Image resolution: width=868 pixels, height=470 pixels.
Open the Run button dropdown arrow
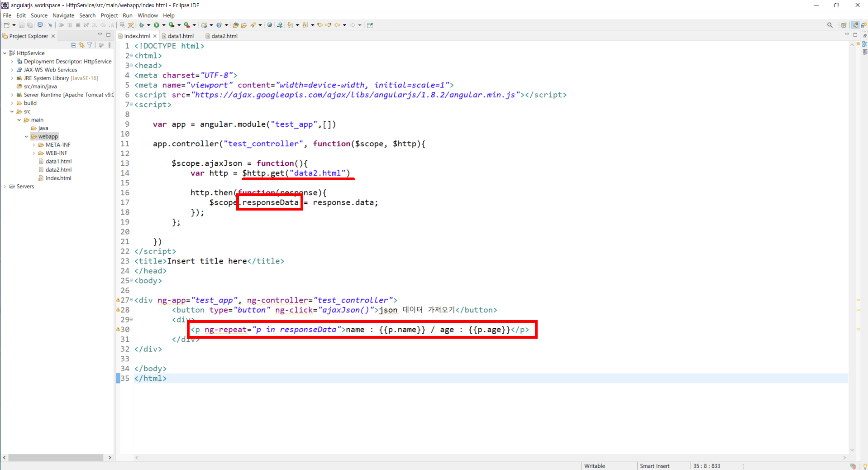tap(163, 25)
